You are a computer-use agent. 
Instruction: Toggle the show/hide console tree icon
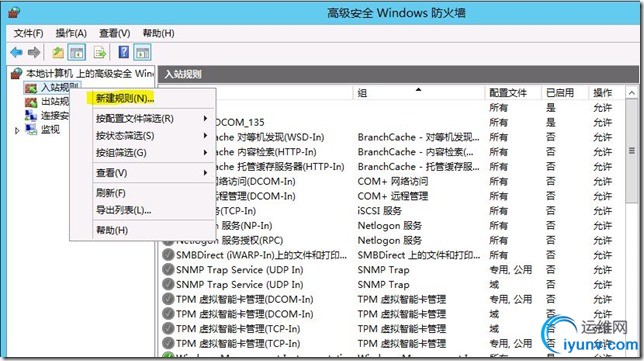77,52
